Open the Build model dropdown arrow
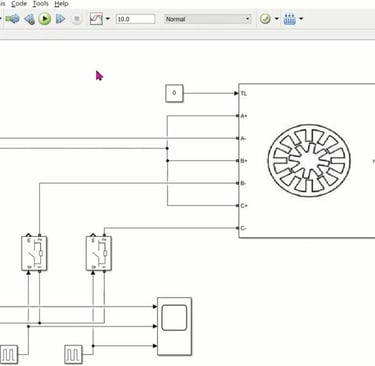This screenshot has width=375, height=366. [301, 19]
